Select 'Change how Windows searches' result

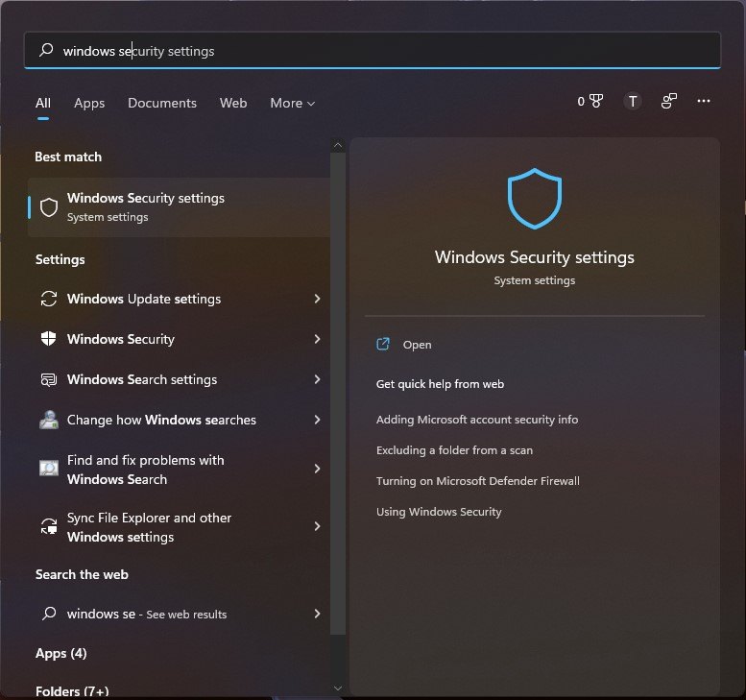click(x=161, y=420)
